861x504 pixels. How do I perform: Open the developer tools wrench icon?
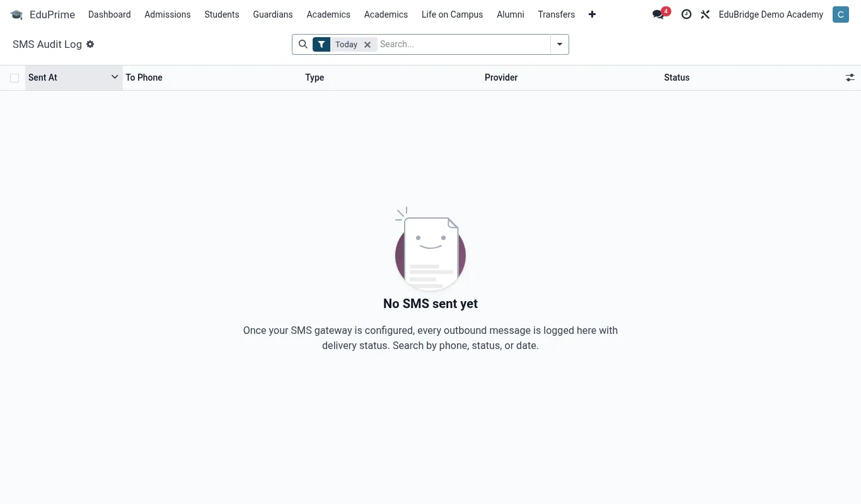tap(705, 14)
